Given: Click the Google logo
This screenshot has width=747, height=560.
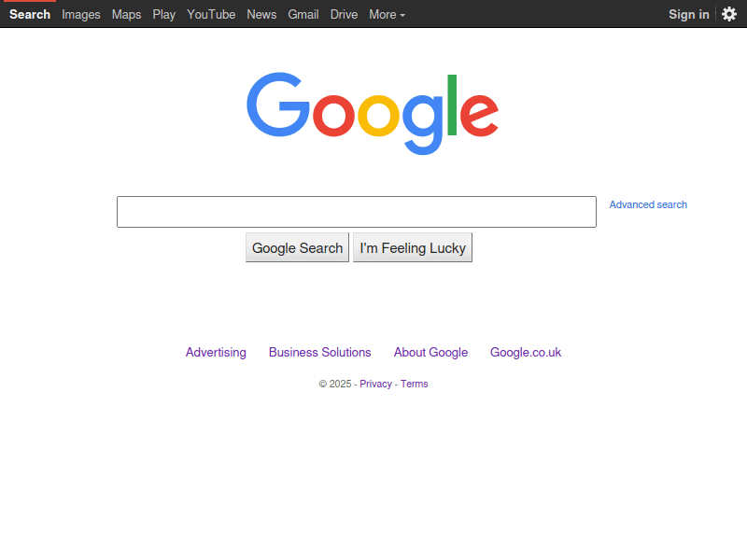Looking at the screenshot, I should 373,114.
